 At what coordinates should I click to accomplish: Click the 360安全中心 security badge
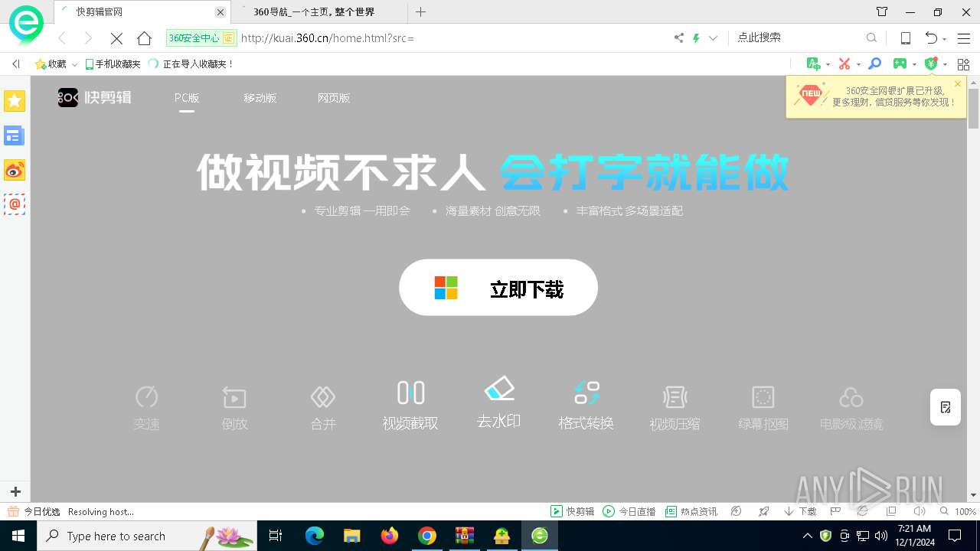[201, 37]
